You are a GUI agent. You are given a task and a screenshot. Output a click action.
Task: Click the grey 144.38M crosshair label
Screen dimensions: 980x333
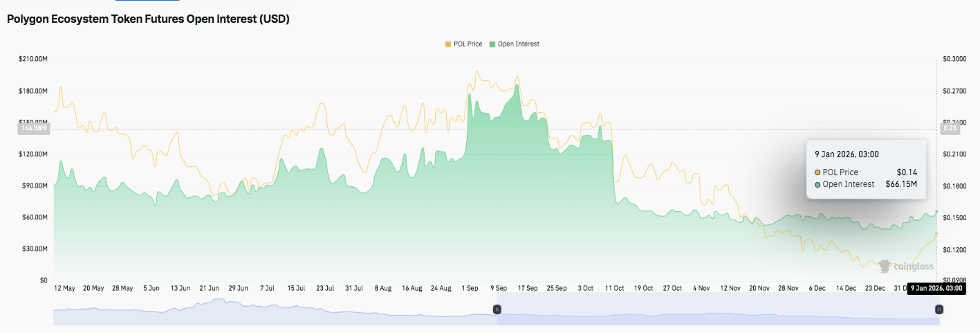(33, 128)
